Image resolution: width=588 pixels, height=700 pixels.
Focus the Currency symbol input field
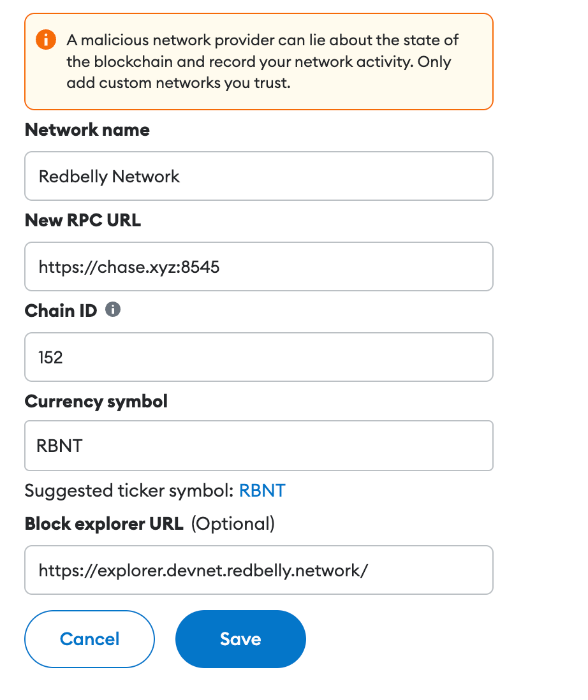[259, 446]
